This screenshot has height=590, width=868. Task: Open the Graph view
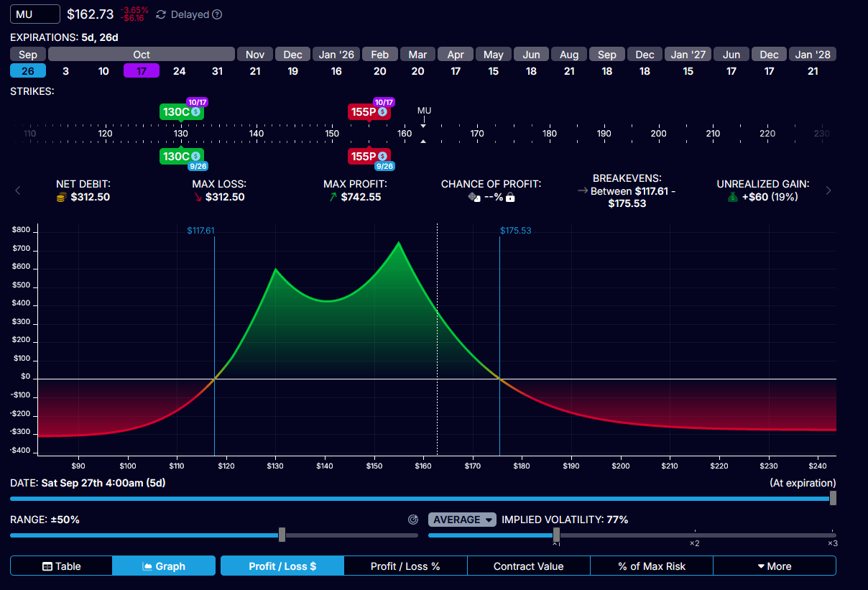[164, 566]
